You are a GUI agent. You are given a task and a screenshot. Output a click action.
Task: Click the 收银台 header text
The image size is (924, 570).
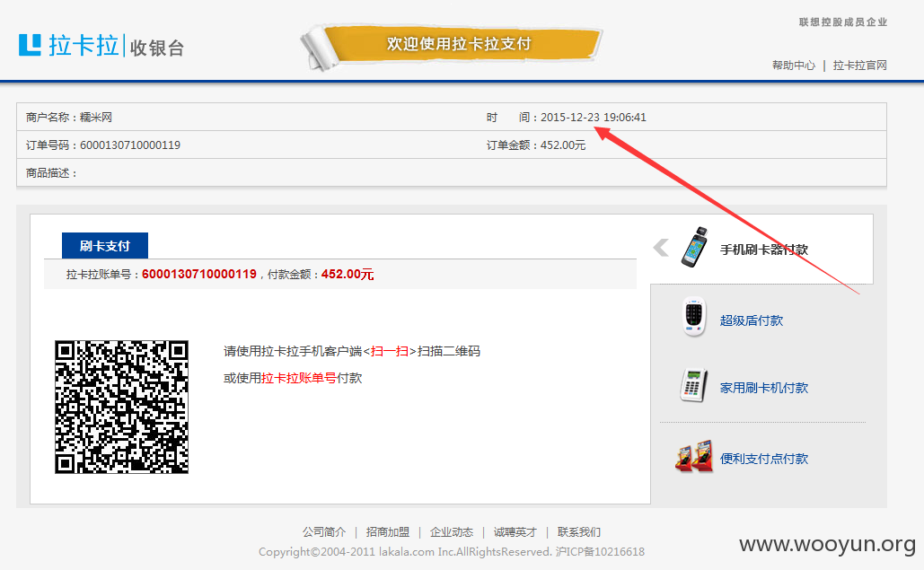(157, 48)
